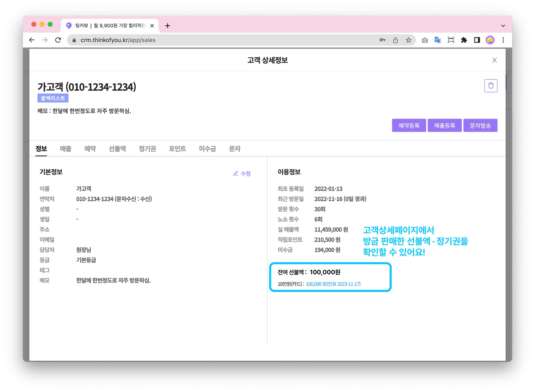Click the Google Translate extension icon
535x392 pixels.
(438, 40)
